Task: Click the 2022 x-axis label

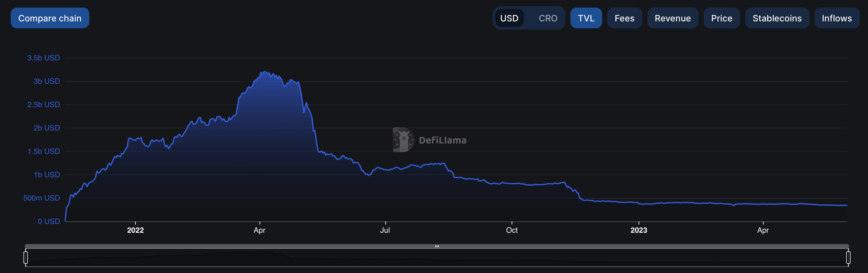Action: click(x=135, y=230)
